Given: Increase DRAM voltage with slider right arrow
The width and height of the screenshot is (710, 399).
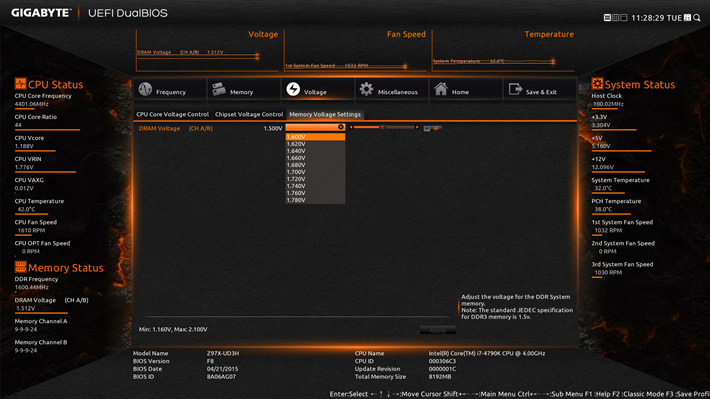Looking at the screenshot, I should point(417,127).
